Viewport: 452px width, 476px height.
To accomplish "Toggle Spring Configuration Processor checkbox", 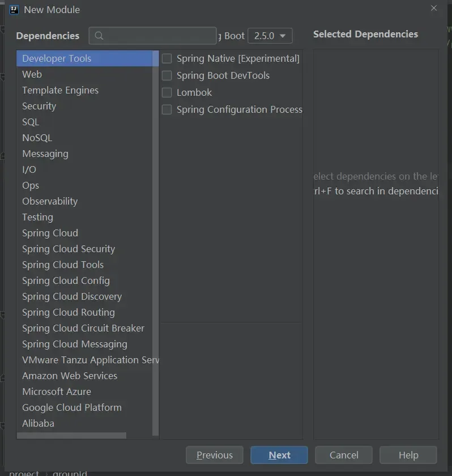I will point(167,109).
